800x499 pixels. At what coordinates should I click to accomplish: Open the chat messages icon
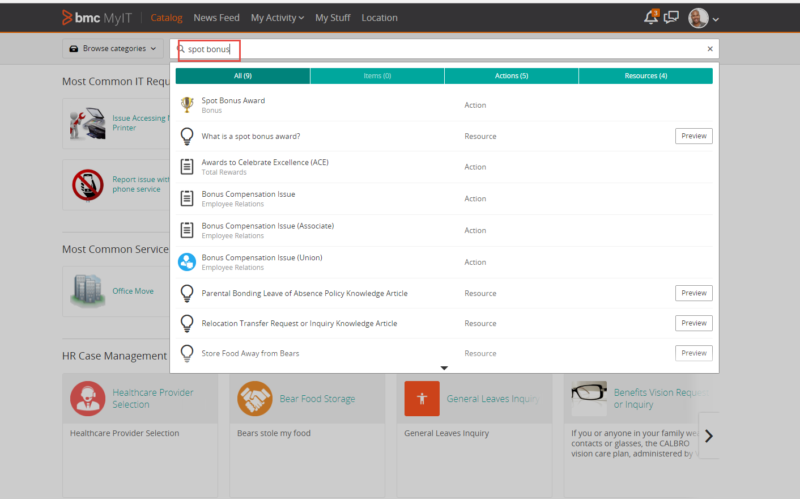671,18
